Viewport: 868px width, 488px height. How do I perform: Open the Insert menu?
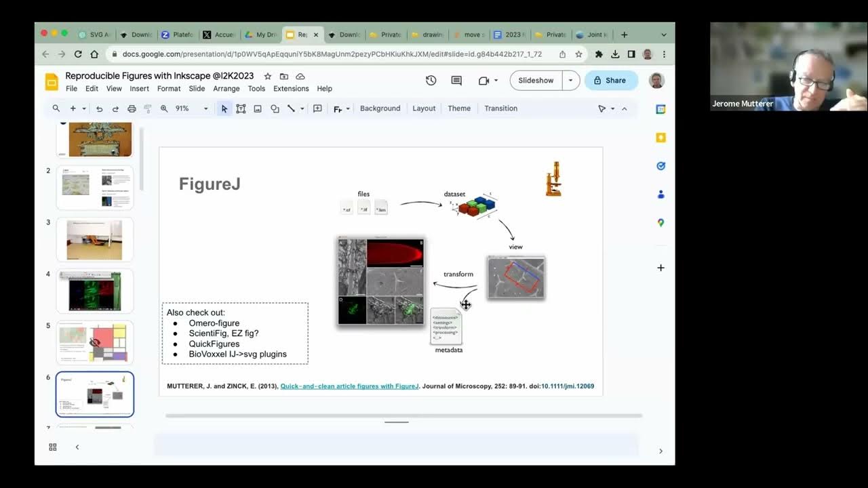pyautogui.click(x=139, y=89)
